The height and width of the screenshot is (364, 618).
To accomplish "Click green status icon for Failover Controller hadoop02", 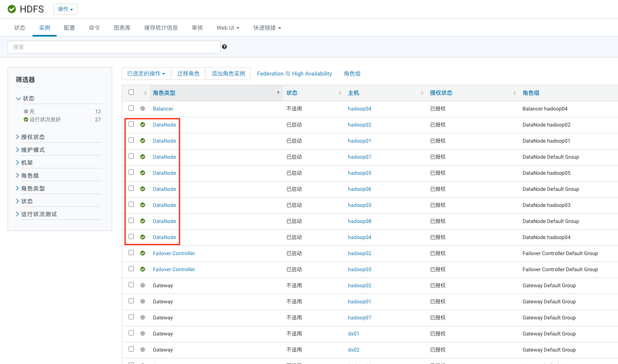I will (143, 253).
